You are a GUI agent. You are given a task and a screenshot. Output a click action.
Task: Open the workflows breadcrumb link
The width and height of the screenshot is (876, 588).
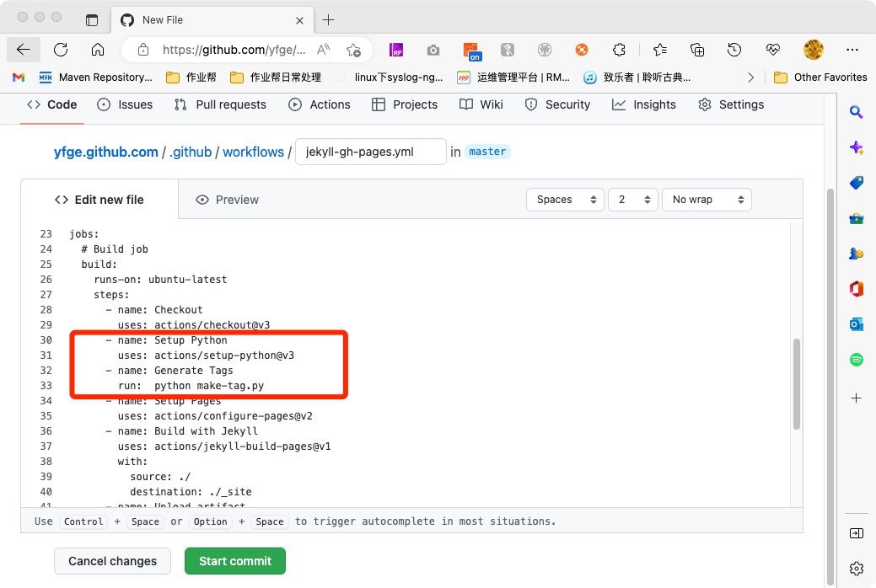click(x=253, y=152)
